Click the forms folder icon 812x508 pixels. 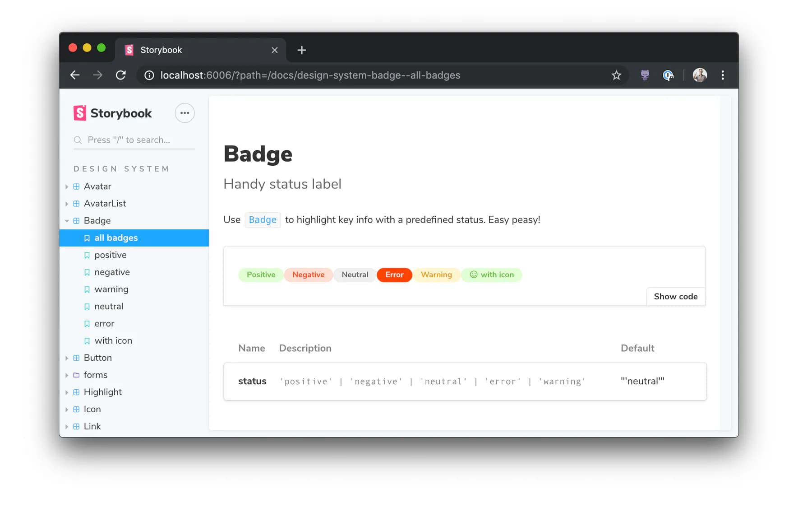pos(76,375)
